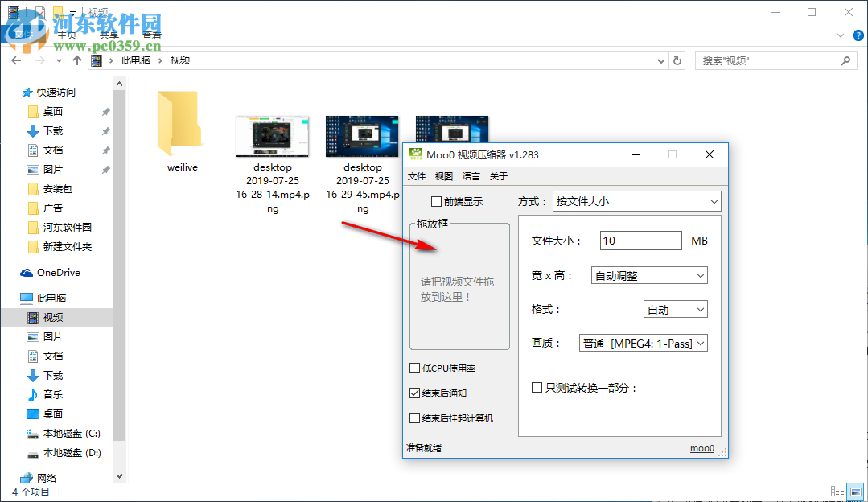Click the file size field showing 10
The height and width of the screenshot is (502, 868).
tap(640, 240)
